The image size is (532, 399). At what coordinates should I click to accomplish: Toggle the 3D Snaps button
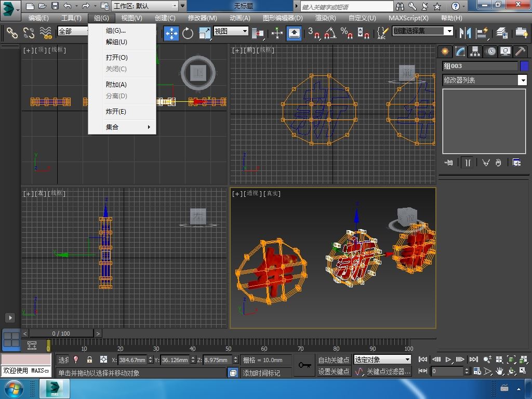[314, 33]
